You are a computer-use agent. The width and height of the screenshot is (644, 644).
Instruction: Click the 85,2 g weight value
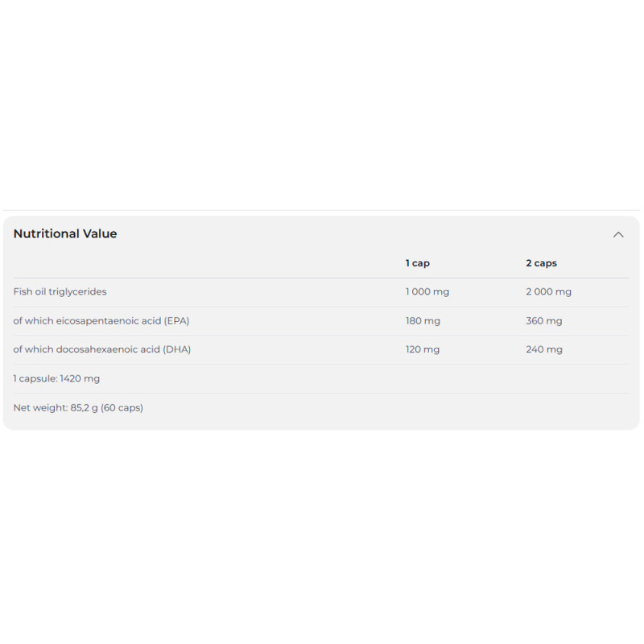(84, 407)
